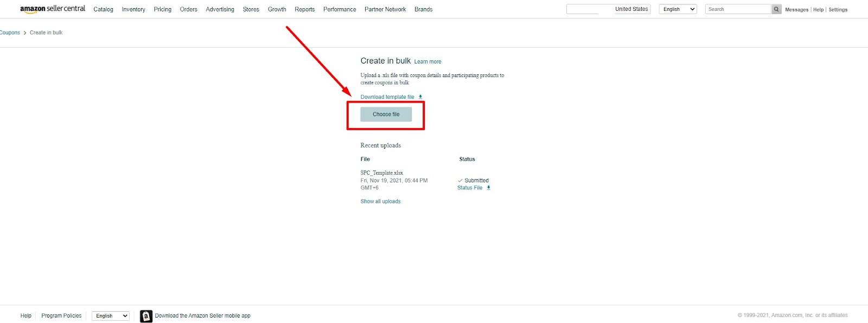The width and height of the screenshot is (868, 323).
Task: Click the SPC_Template.xlsx file name
Action: pyautogui.click(x=382, y=173)
